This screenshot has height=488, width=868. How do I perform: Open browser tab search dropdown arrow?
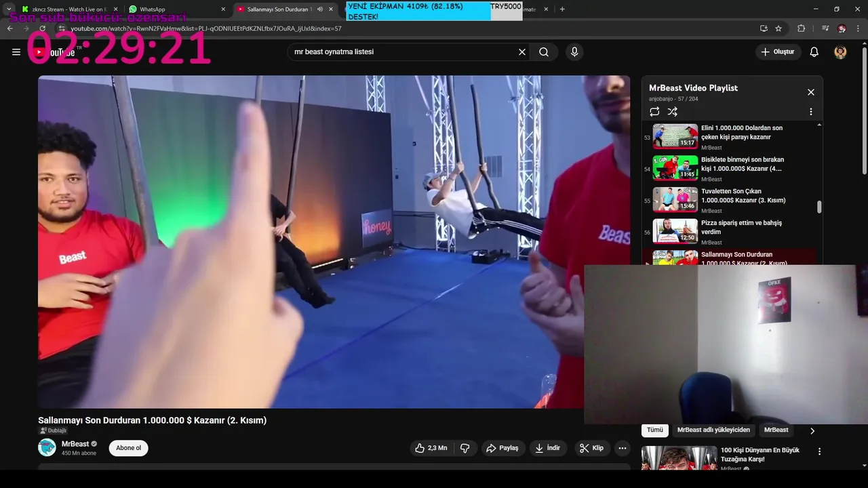(8, 9)
